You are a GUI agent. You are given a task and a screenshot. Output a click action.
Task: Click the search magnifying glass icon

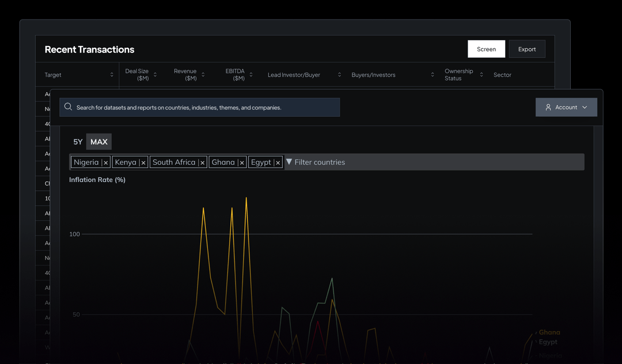point(68,107)
